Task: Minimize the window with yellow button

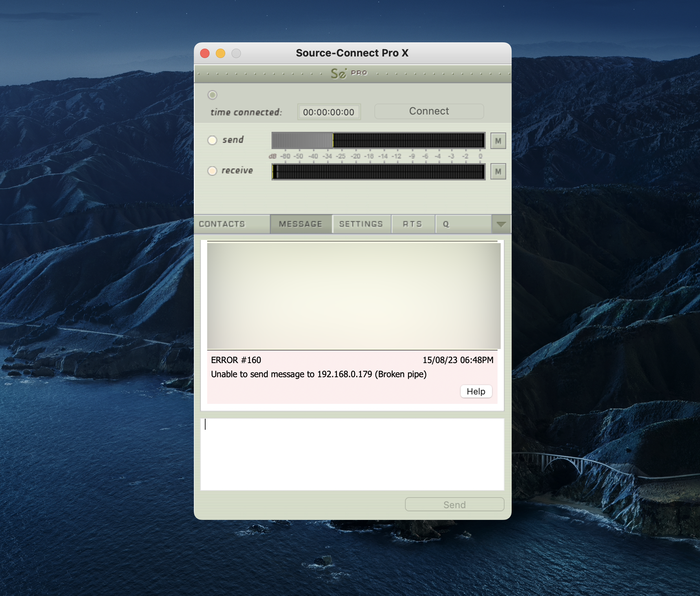Action: click(x=221, y=53)
